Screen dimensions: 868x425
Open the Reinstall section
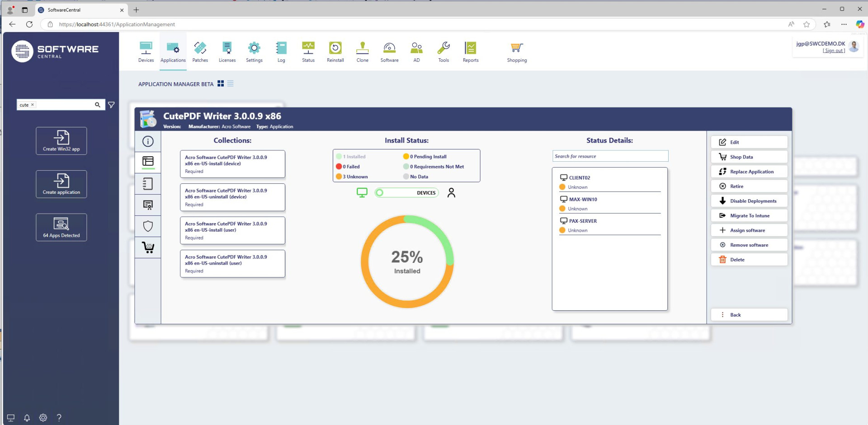tap(335, 51)
